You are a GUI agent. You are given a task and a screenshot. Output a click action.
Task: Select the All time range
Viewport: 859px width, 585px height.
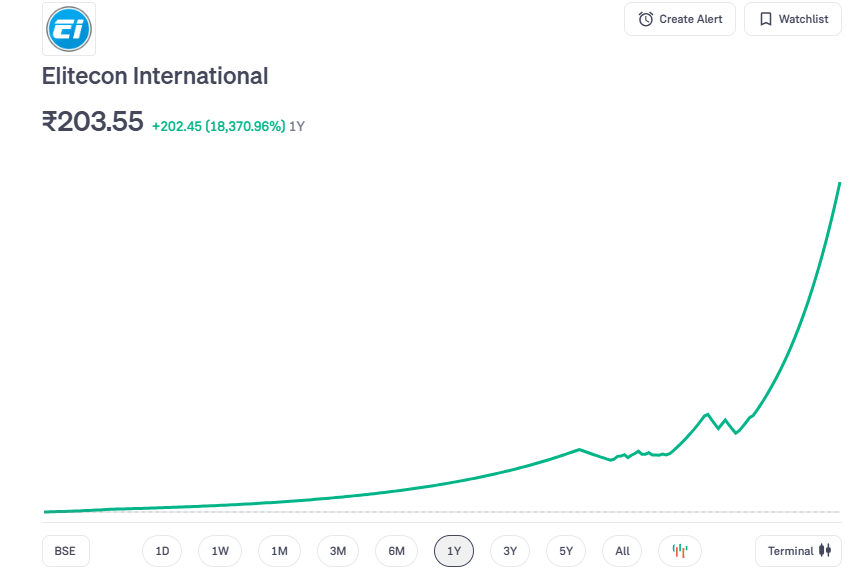622,551
